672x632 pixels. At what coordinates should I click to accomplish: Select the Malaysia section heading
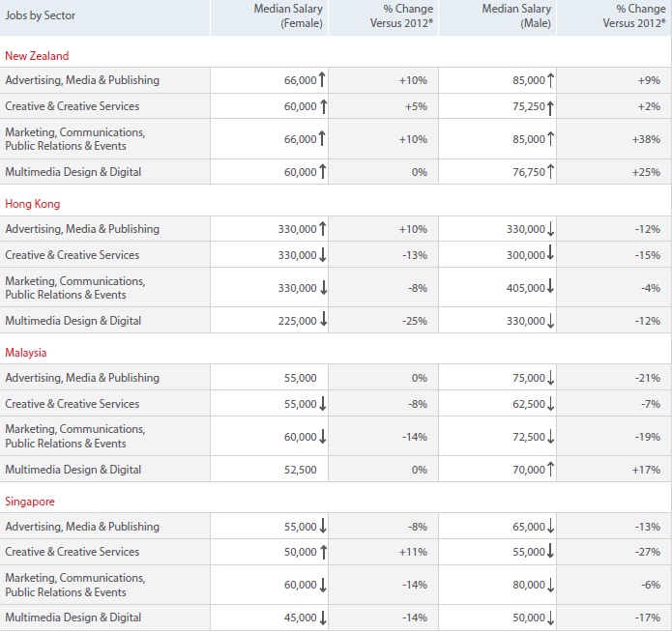point(26,353)
